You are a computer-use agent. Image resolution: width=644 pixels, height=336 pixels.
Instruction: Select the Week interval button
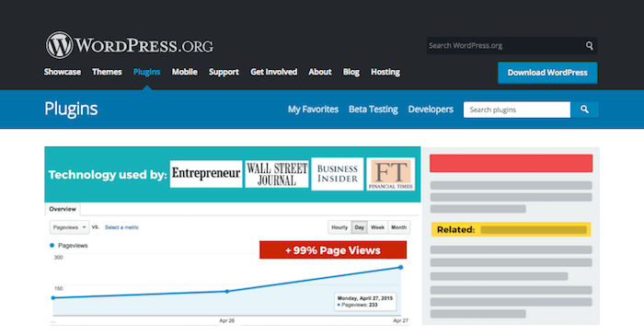pos(377,227)
